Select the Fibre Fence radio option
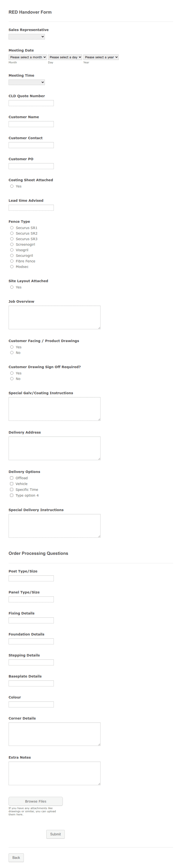 click(x=12, y=261)
